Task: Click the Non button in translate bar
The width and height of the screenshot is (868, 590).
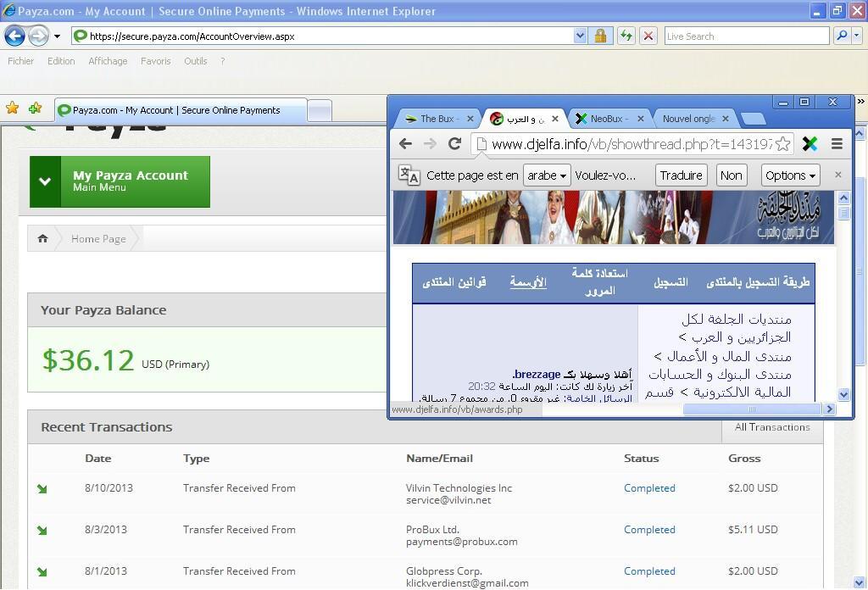Action: [732, 175]
